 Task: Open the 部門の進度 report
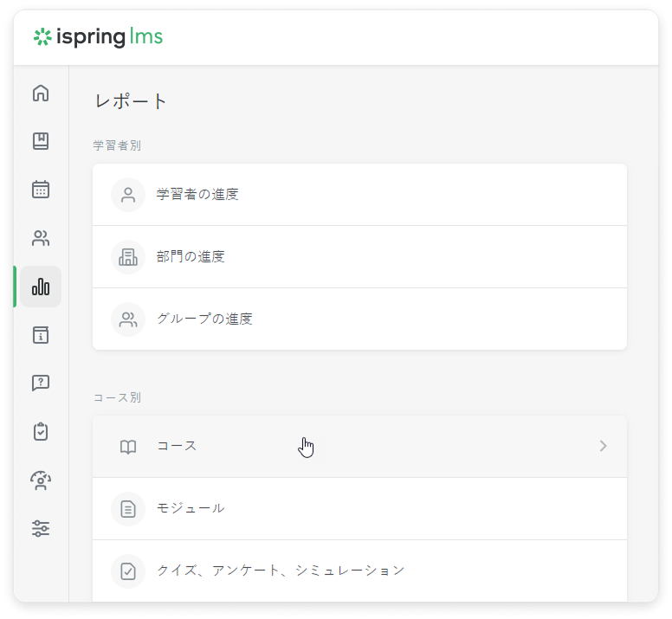(191, 257)
